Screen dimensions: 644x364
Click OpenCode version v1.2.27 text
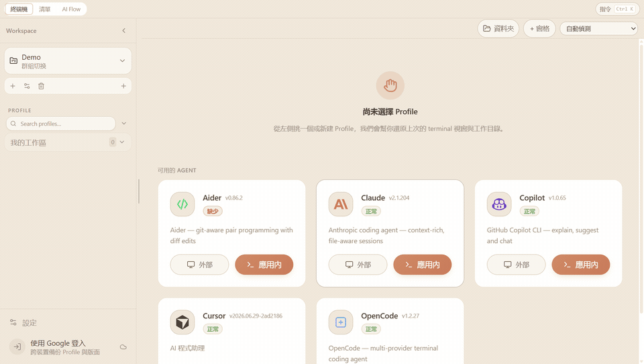click(411, 316)
